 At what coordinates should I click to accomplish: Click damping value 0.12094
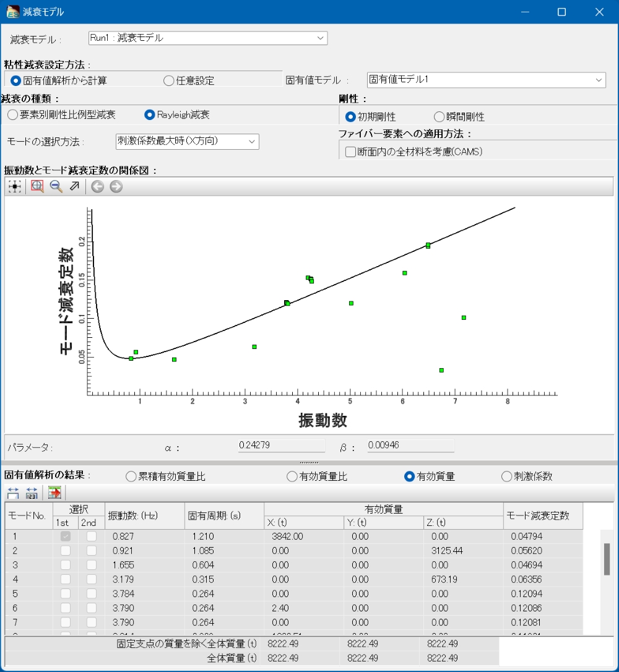(543, 593)
